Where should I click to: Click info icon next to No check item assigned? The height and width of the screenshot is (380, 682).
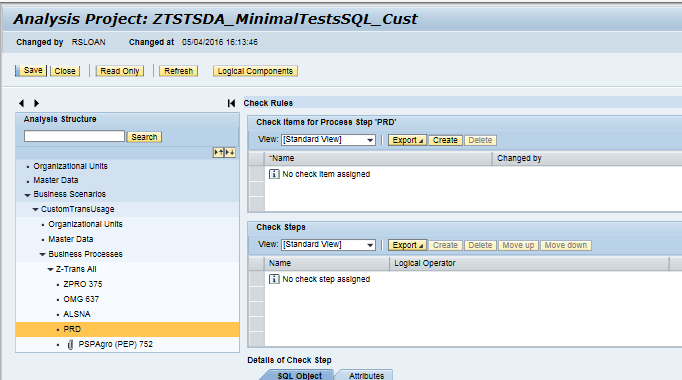pyautogui.click(x=274, y=174)
